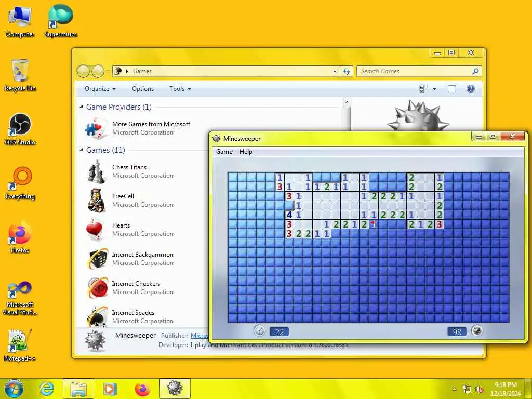The image size is (532, 399).
Task: Click the Minesweeper title bar mine icon
Action: (x=217, y=138)
